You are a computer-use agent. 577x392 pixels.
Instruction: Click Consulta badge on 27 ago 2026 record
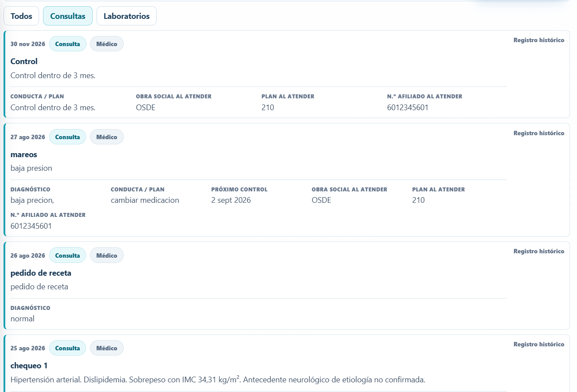point(68,137)
